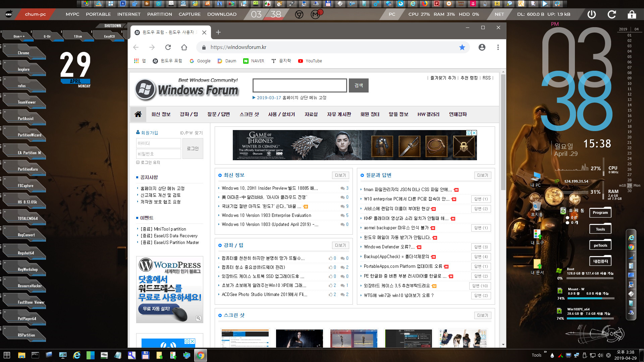644x362 pixels.
Task: Close the Game of Thrones ad with the X
Action: 474,133
